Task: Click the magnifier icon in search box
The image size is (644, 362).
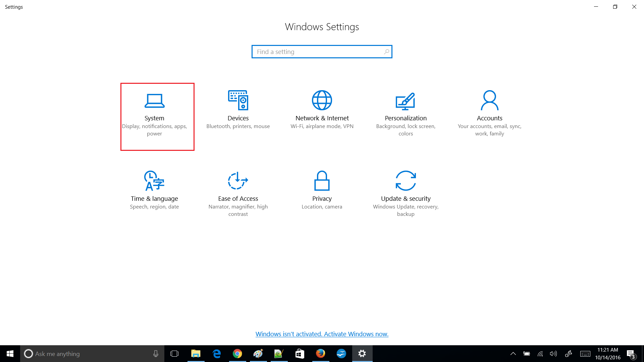Action: click(x=386, y=52)
